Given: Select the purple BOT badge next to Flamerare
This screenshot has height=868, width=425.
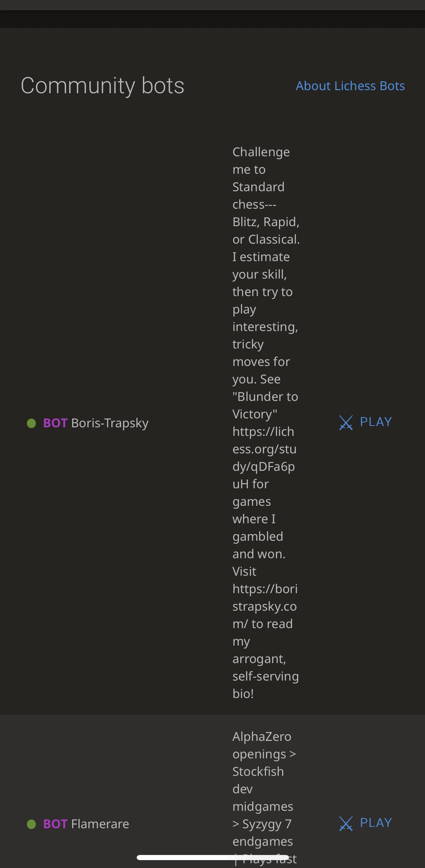Looking at the screenshot, I should pos(55,824).
